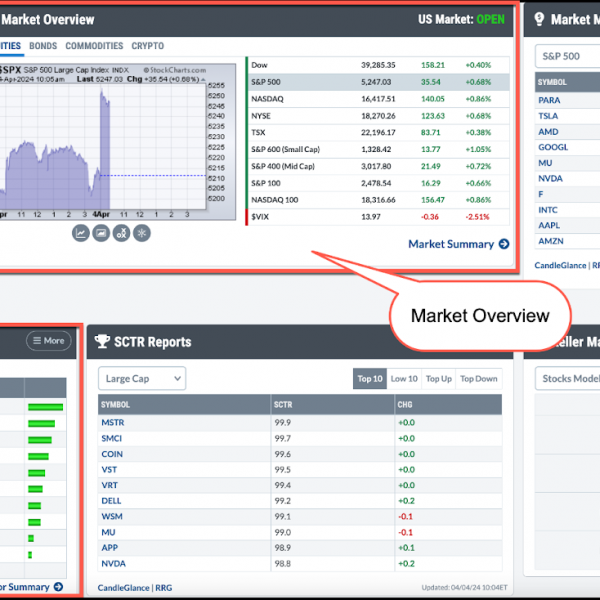
Task: Open APP symbol in SCTR Reports
Action: tap(109, 548)
